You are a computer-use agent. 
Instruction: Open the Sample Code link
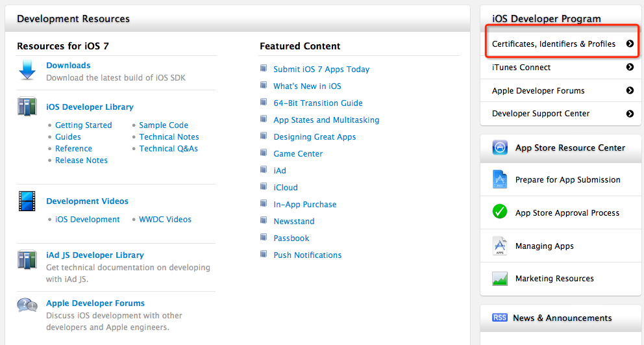click(x=164, y=125)
